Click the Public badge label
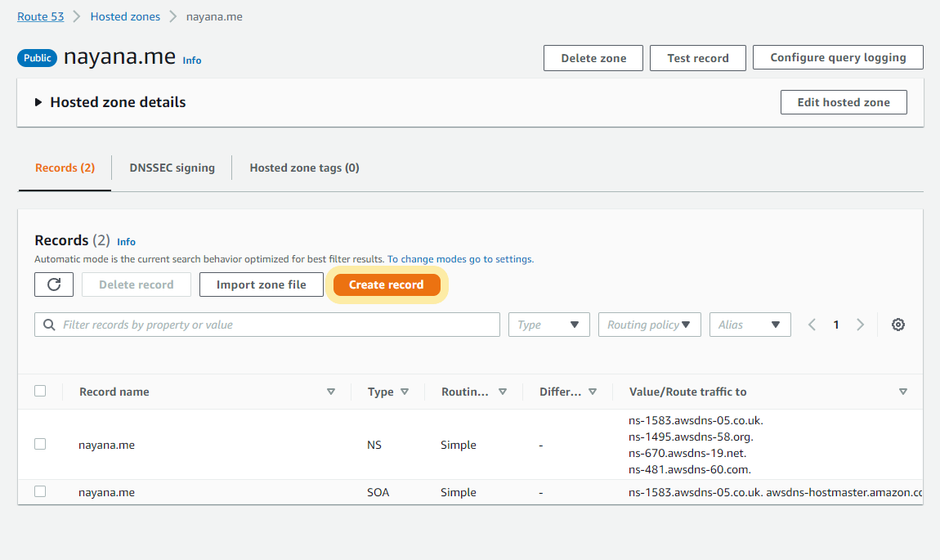Screen dimensions: 940x560 (37, 57)
